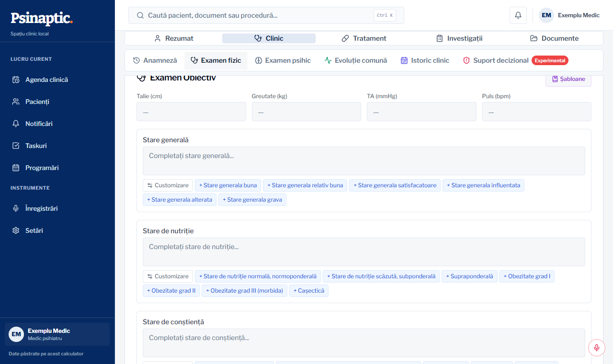Open Setări in the sidebar

pos(57,230)
